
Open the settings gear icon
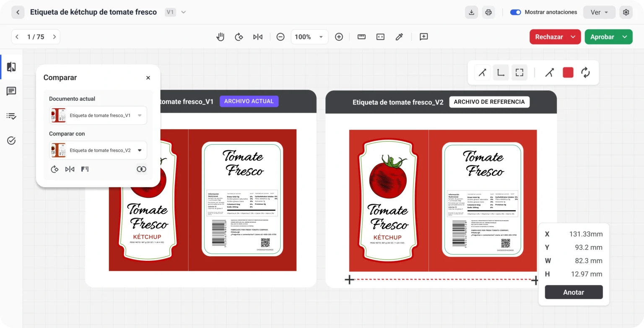click(626, 12)
